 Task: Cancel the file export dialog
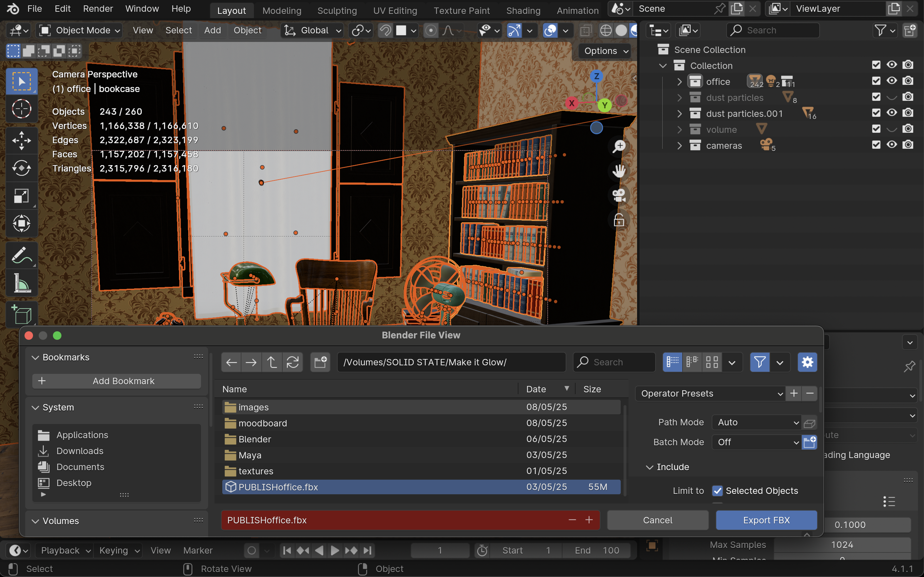[x=658, y=520]
